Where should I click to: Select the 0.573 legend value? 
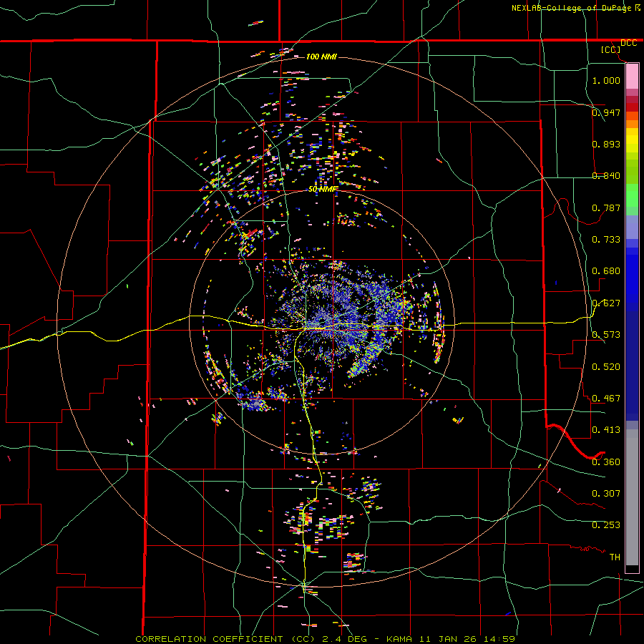[606, 334]
